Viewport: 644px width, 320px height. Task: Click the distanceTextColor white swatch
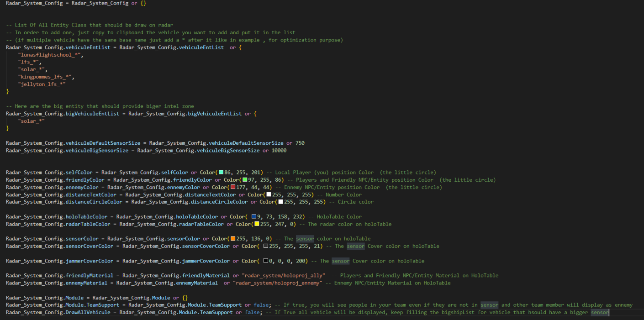269,194
